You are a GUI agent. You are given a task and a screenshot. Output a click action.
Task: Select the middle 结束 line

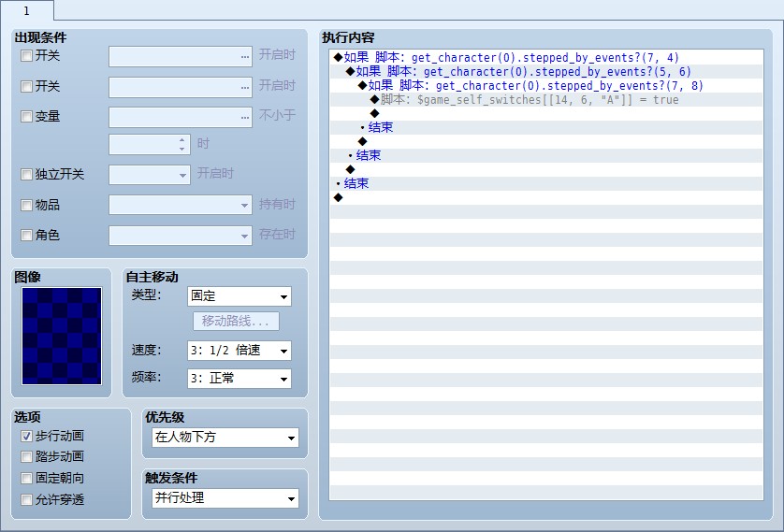pyautogui.click(x=546, y=155)
